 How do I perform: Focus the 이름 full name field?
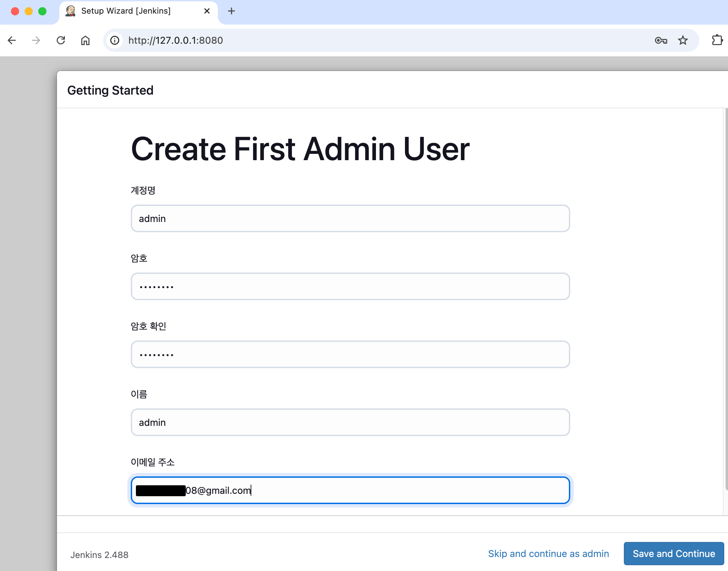[x=350, y=422]
